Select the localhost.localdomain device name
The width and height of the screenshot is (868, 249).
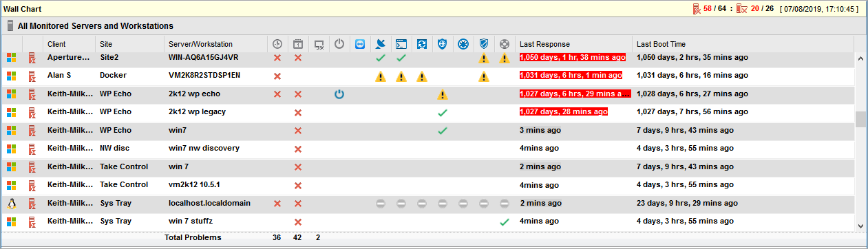tap(209, 203)
